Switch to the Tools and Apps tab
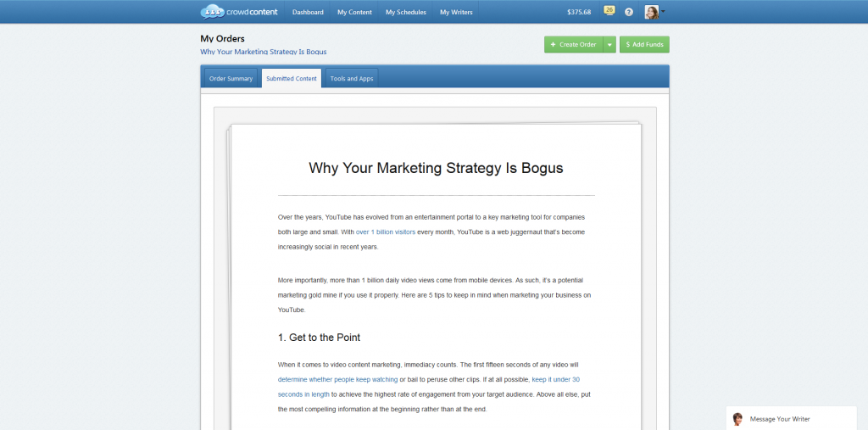 352,78
